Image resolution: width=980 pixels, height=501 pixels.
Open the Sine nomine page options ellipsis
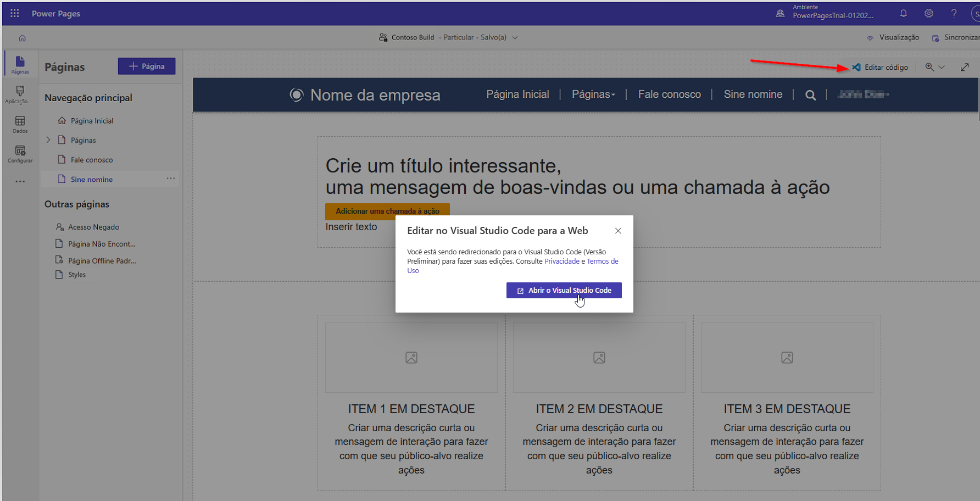tap(171, 179)
